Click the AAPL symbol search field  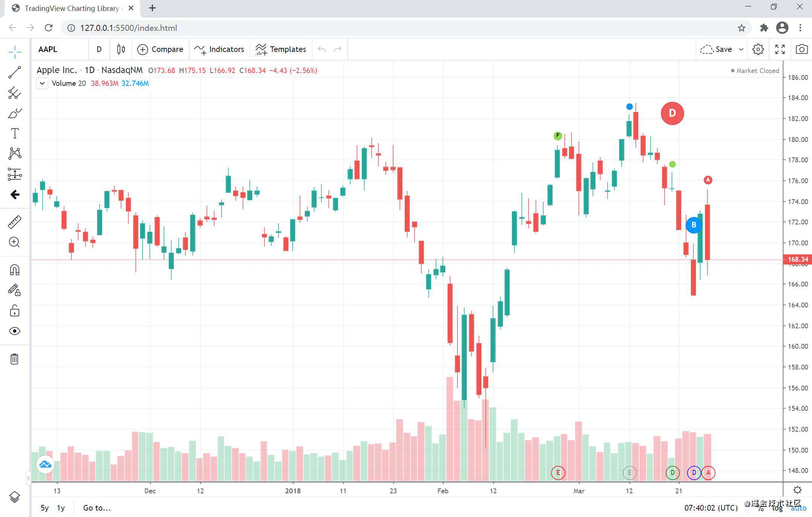(x=60, y=49)
